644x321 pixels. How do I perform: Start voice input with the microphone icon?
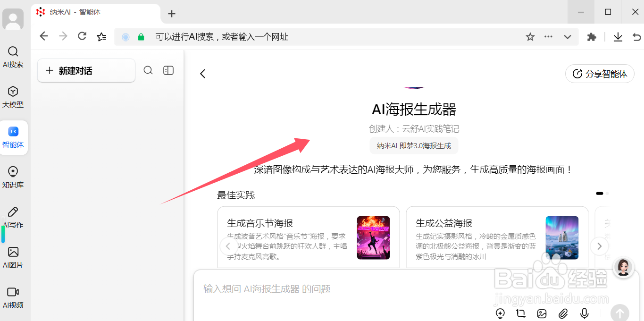[584, 313]
